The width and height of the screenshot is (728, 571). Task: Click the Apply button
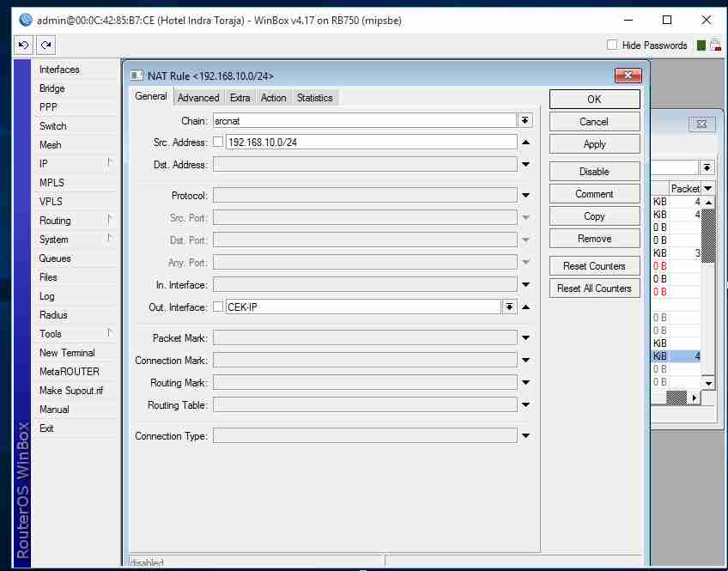point(594,144)
